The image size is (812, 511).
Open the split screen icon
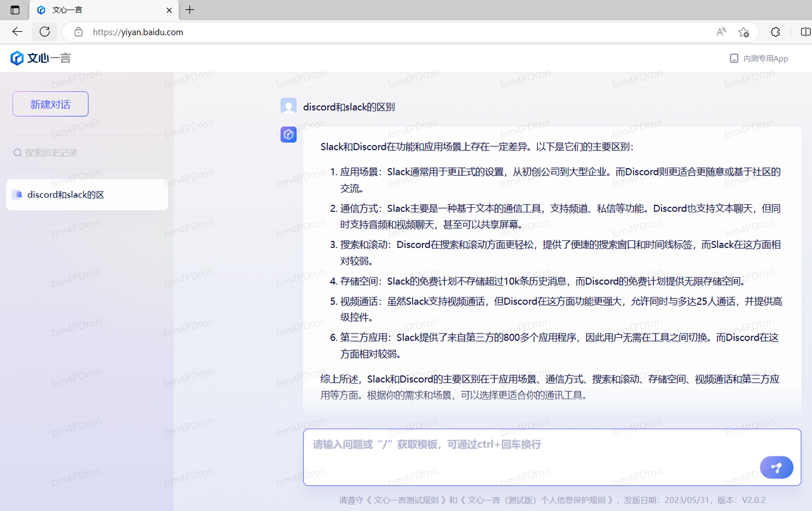805,32
